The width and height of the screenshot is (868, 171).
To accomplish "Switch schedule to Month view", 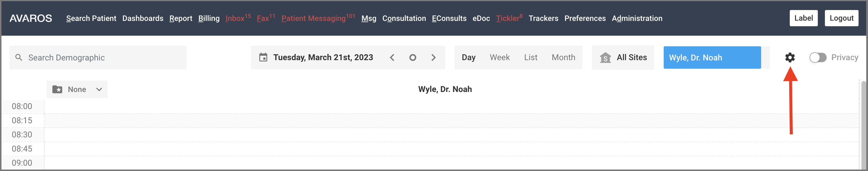I will tap(563, 57).
